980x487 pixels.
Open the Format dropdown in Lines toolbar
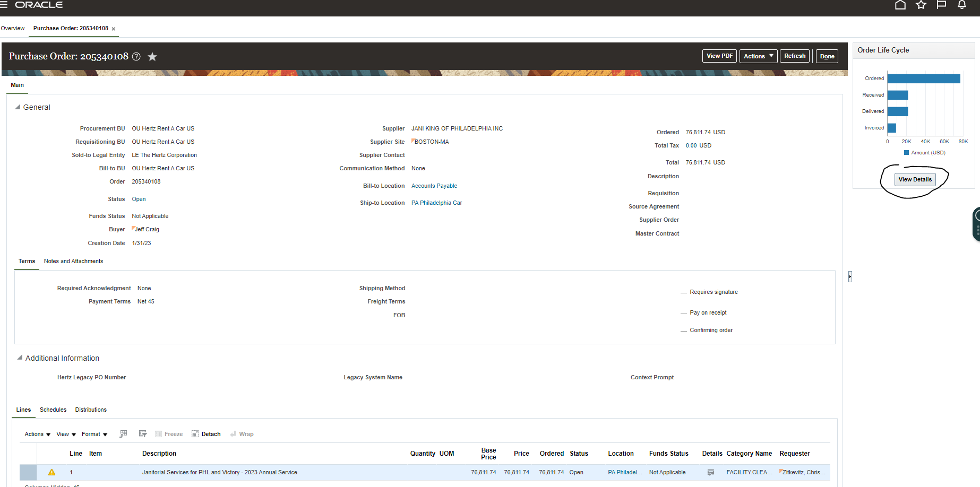tap(94, 434)
